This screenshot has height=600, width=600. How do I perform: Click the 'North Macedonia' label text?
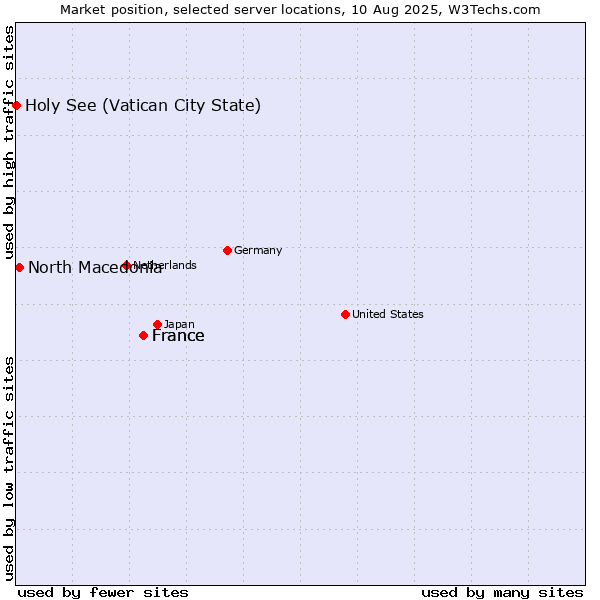coord(95,267)
